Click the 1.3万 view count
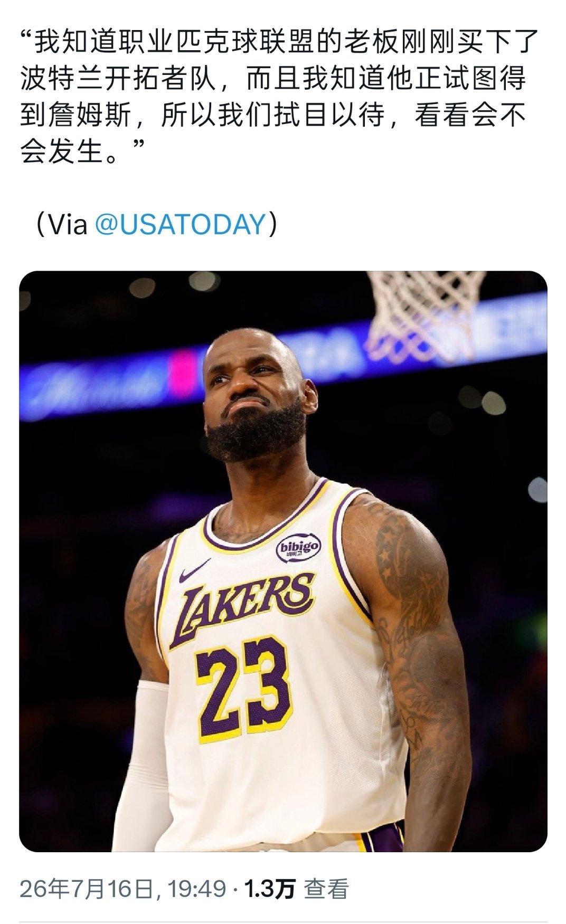Viewport: 566px width, 924px height. 269,889
